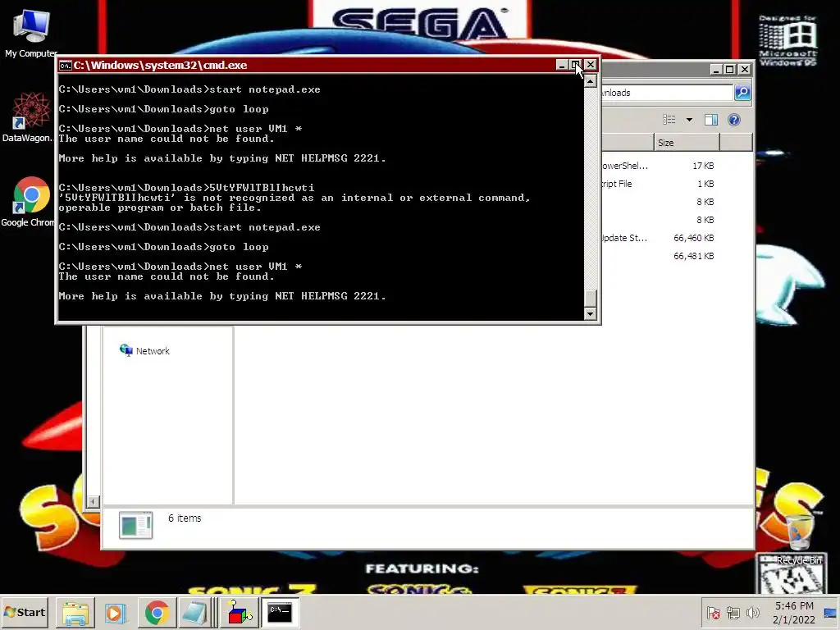840x630 pixels.
Task: Toggle the Explorer preview pane button
Action: coord(711,120)
